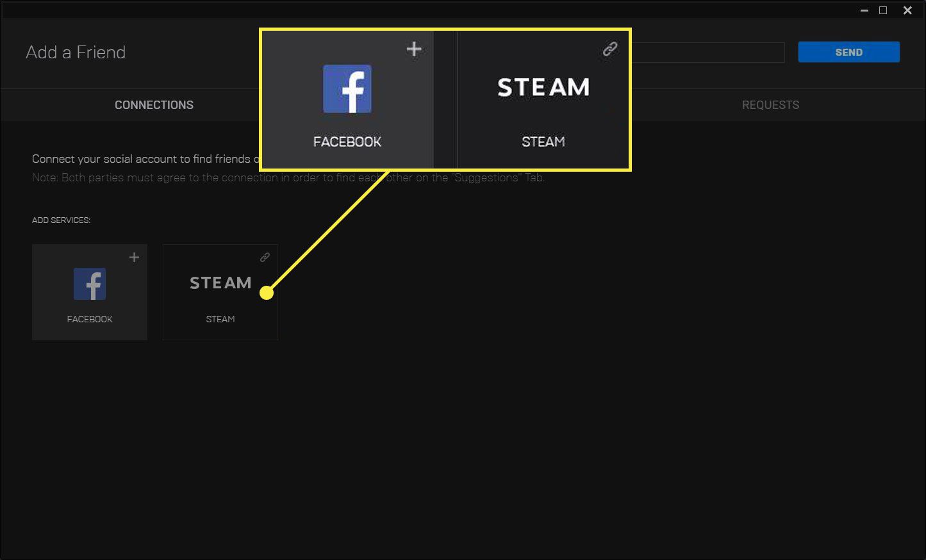Viewport: 926px width, 560px height.
Task: Select the STEAM label under the logo
Action: [x=220, y=319]
